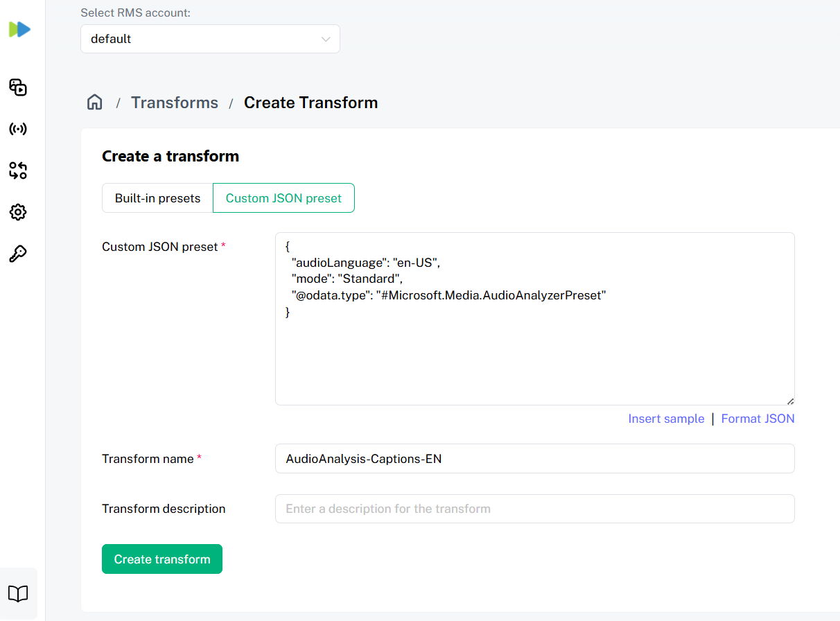The height and width of the screenshot is (621, 840).
Task: Focus the Transform name input field
Action: click(534, 459)
